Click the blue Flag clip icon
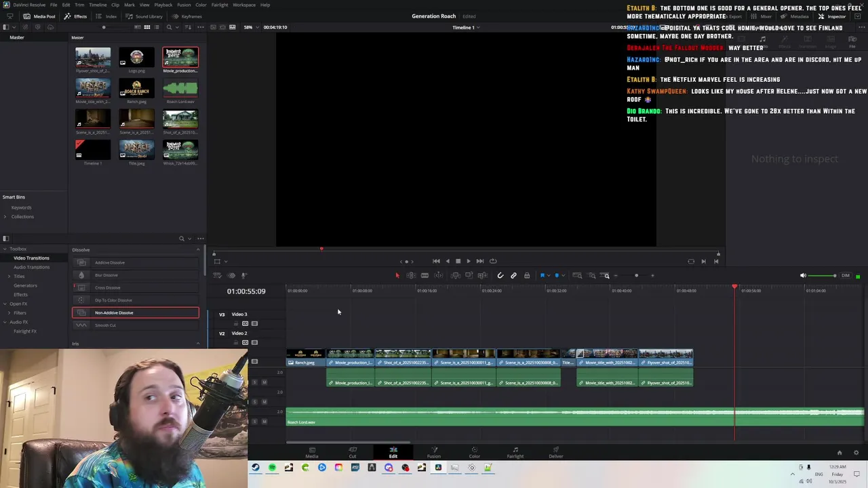This screenshot has height=488, width=868. 542,275
